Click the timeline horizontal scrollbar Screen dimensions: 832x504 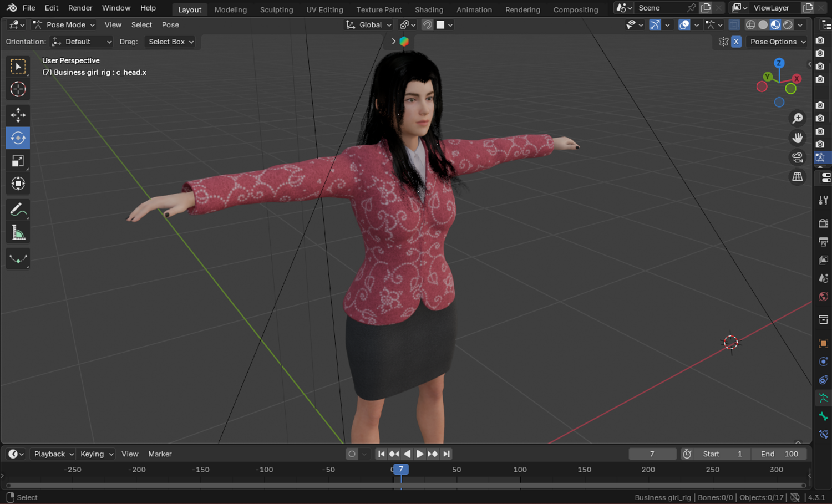405,486
